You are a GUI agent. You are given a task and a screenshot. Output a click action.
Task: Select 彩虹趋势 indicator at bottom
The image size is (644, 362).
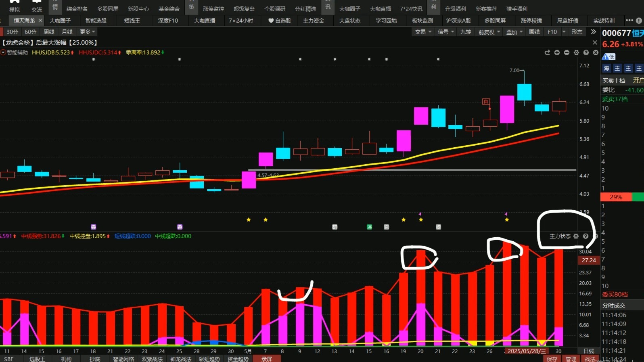tap(209, 359)
